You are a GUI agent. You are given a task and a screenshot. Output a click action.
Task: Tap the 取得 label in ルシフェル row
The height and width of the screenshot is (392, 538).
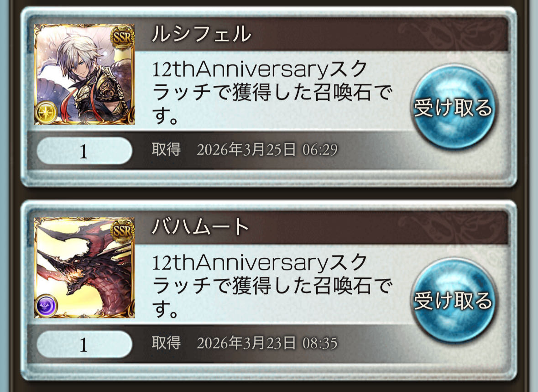tap(166, 150)
